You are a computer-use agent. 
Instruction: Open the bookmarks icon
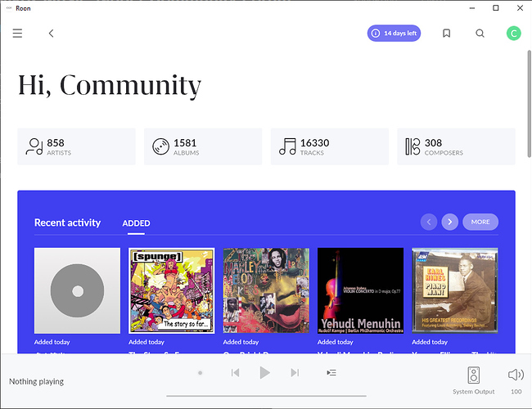(x=446, y=34)
